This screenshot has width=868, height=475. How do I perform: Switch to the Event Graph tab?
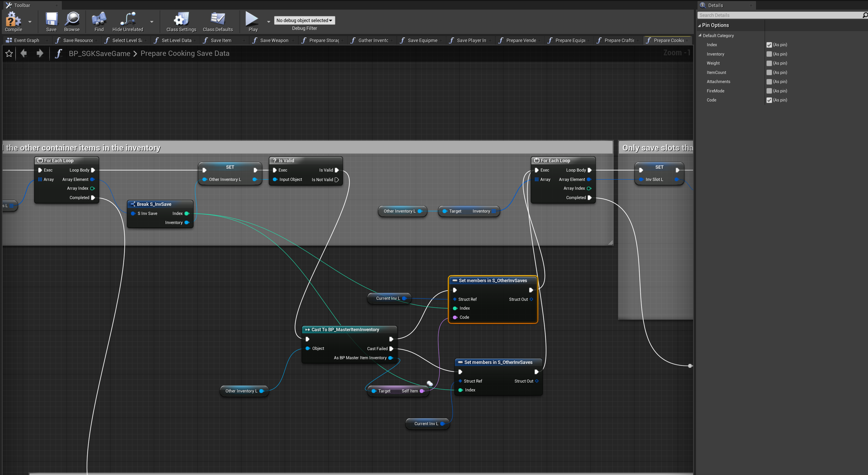[26, 40]
